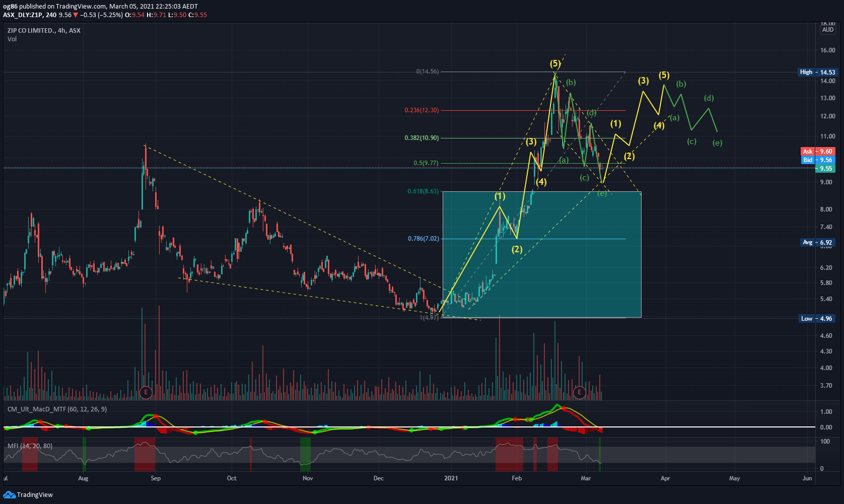
Task: Click the 8.00 price scale value
Action: (826, 209)
